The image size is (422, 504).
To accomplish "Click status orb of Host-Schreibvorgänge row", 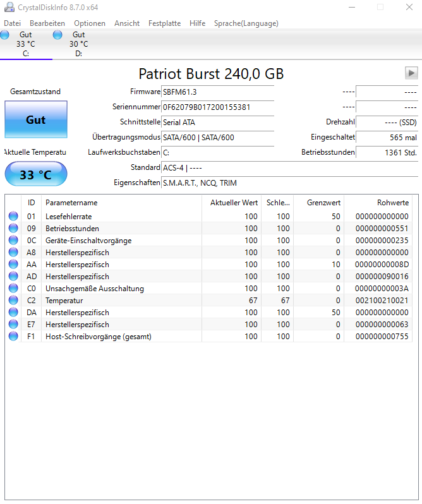I will 13,336.
